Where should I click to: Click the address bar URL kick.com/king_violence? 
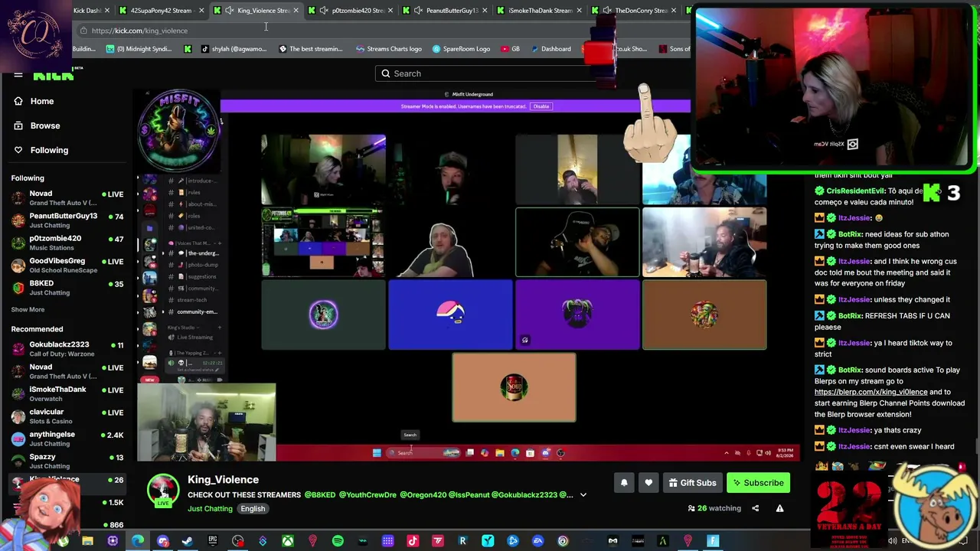139,31
